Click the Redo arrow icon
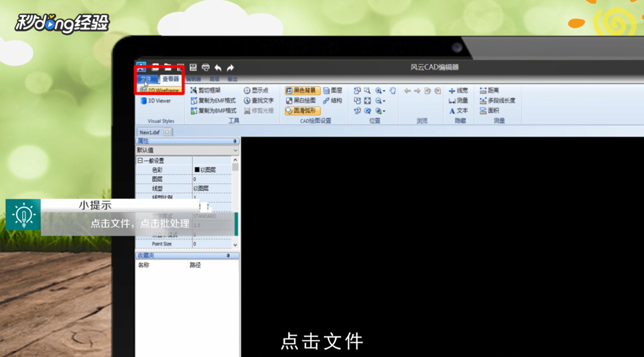Viewport: 644px width, 357px height. (x=230, y=67)
